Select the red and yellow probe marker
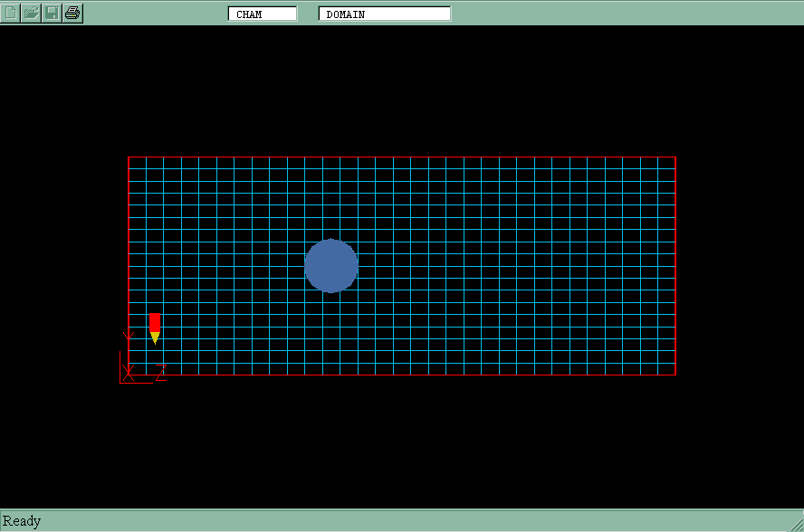804x532 pixels. click(x=155, y=327)
